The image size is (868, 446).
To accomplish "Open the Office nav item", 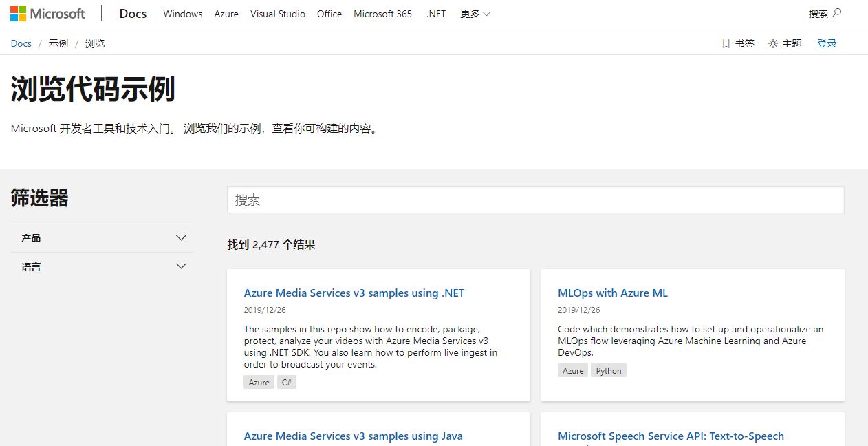I will click(x=329, y=14).
